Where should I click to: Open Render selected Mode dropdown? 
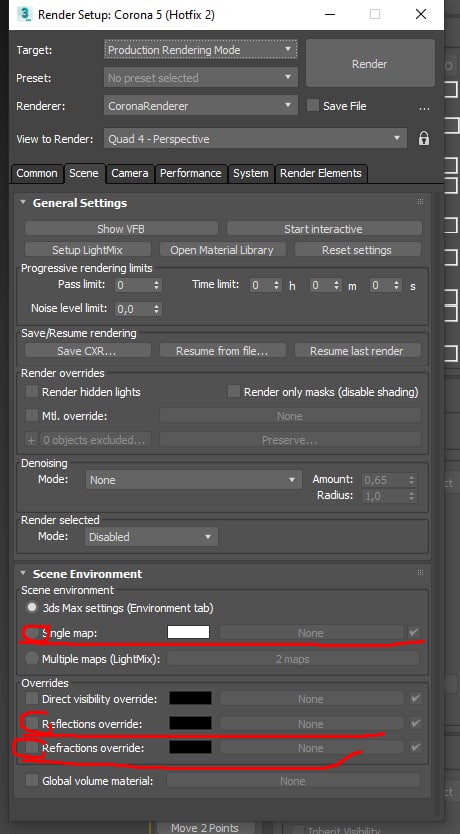point(150,537)
